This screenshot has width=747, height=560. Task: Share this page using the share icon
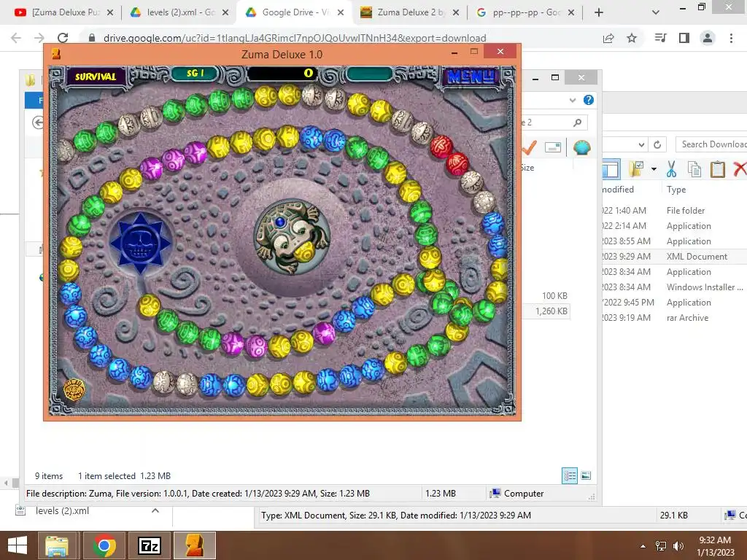pos(608,38)
